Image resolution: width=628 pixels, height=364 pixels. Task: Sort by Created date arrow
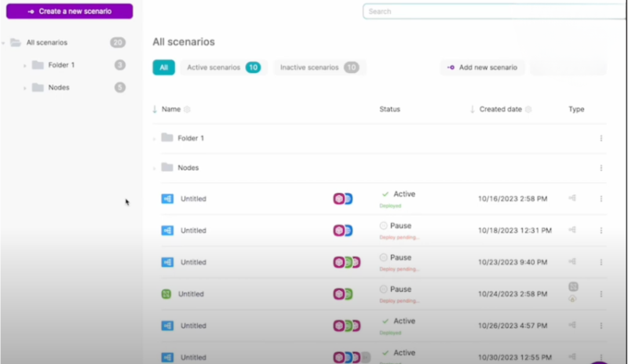(x=473, y=109)
